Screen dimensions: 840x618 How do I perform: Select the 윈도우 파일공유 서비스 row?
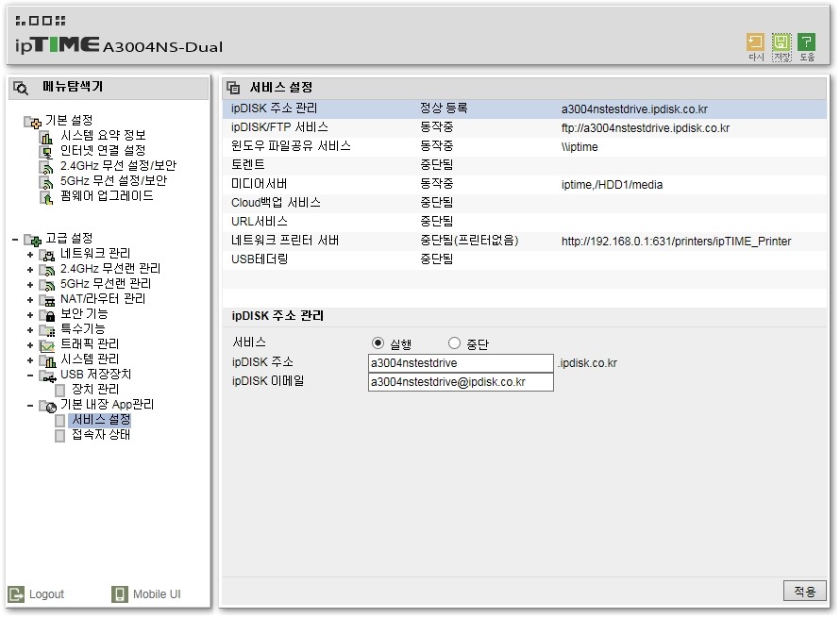tap(525, 147)
